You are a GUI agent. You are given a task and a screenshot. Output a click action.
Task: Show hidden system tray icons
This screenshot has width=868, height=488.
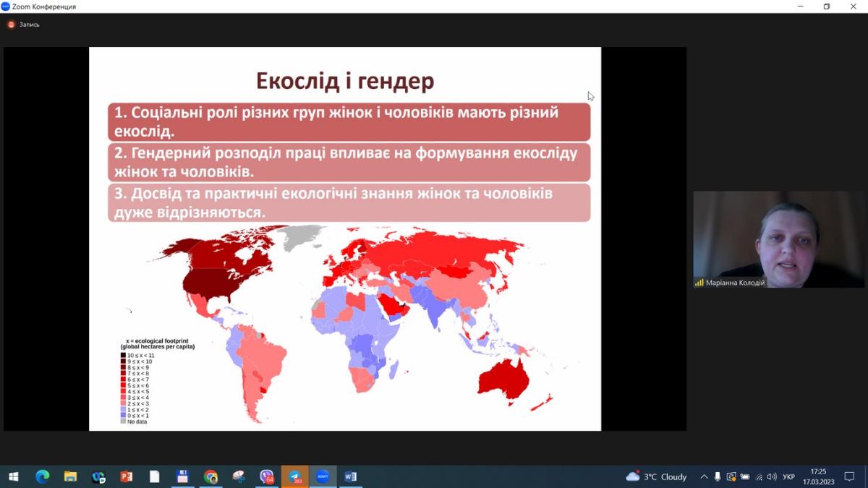pos(704,476)
